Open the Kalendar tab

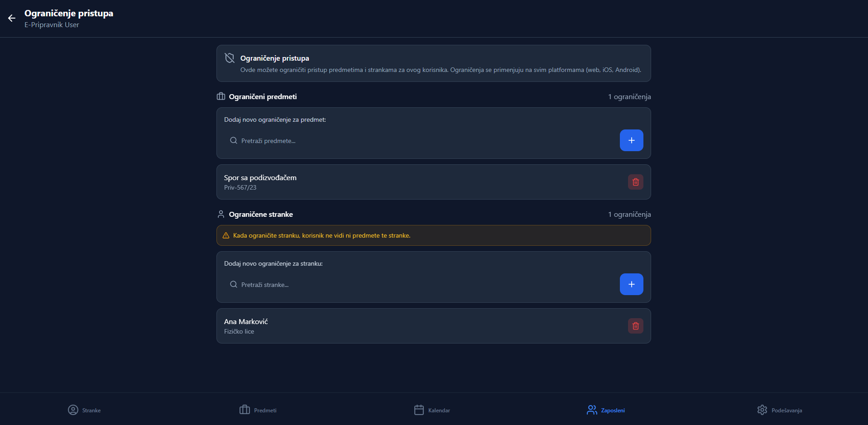[432, 410]
